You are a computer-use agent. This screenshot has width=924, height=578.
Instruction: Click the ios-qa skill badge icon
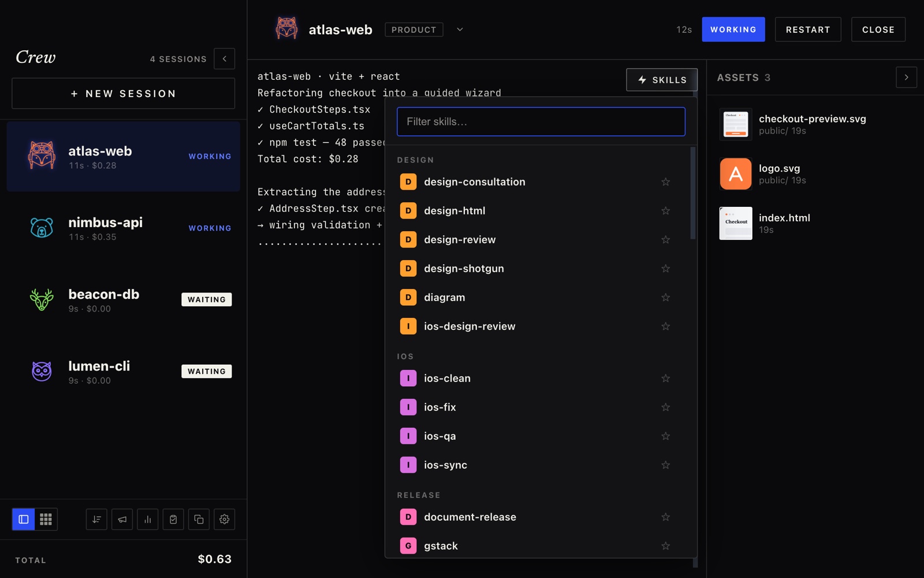point(408,436)
